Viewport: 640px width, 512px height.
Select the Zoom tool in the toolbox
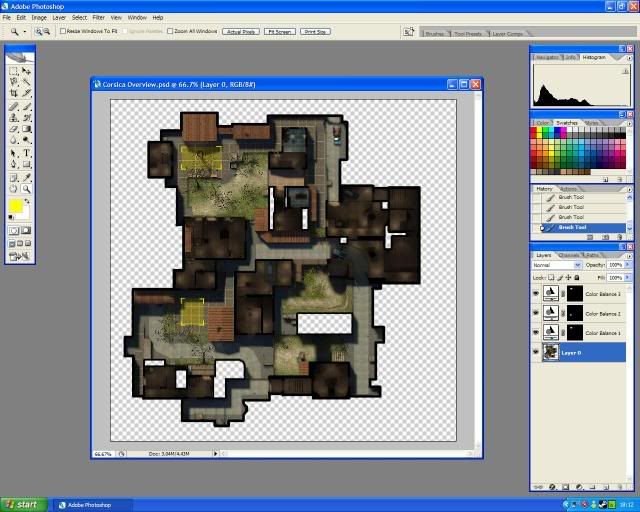pos(26,188)
